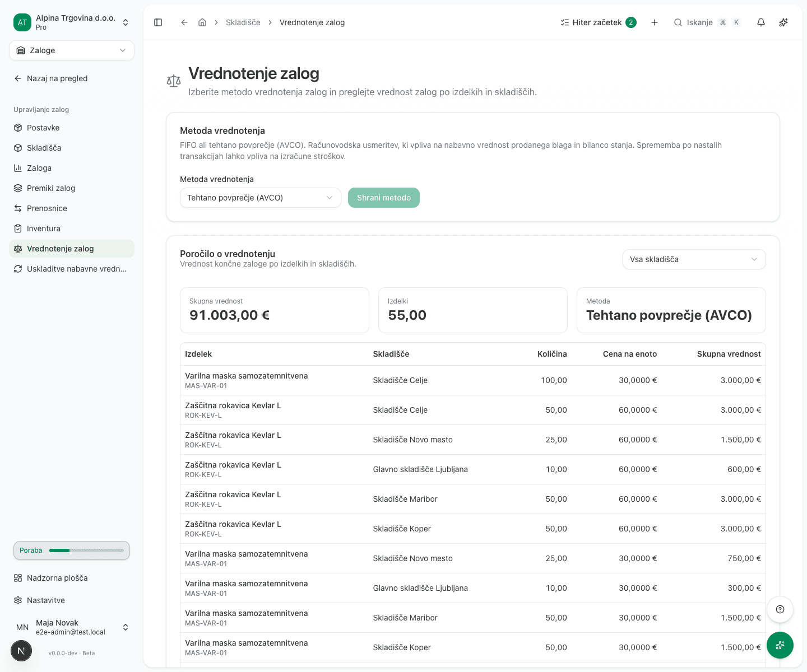Click the Shrani metodo button
Viewport: 807px width, 672px height.
point(384,198)
